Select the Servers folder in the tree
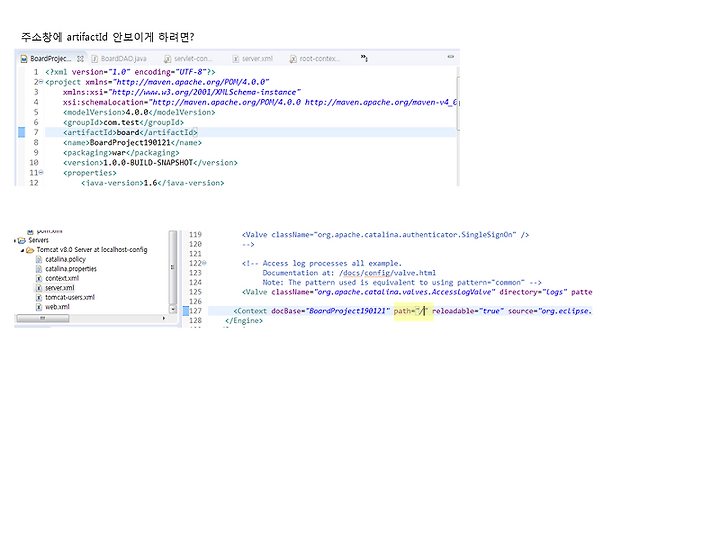This screenshot has height=540, width=720. tap(38, 240)
